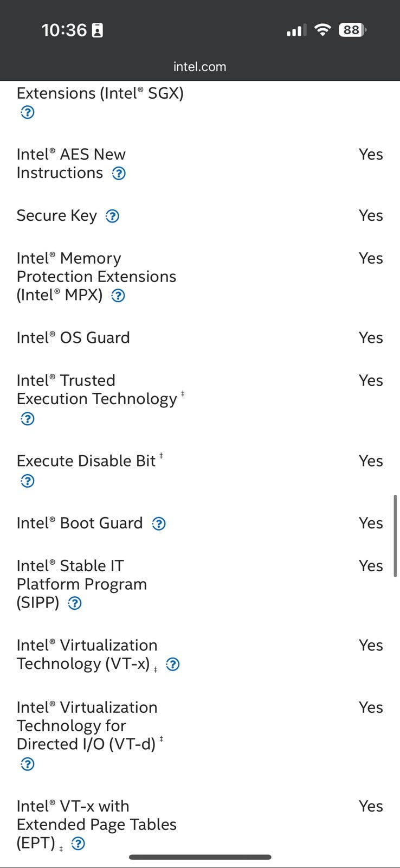This screenshot has height=868, width=400.
Task: Show info for Trusted Execution Technology
Action: pyautogui.click(x=27, y=419)
